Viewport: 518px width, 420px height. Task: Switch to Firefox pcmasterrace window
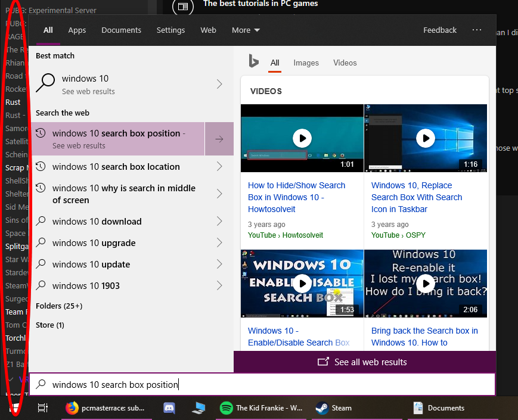[x=106, y=408]
